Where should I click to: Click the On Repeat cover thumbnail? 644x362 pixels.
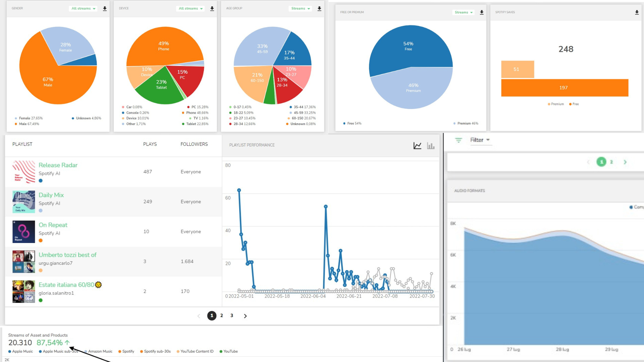point(24,232)
